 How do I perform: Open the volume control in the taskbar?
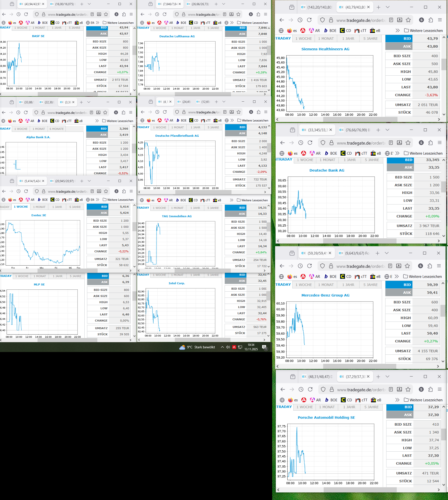(x=228, y=347)
